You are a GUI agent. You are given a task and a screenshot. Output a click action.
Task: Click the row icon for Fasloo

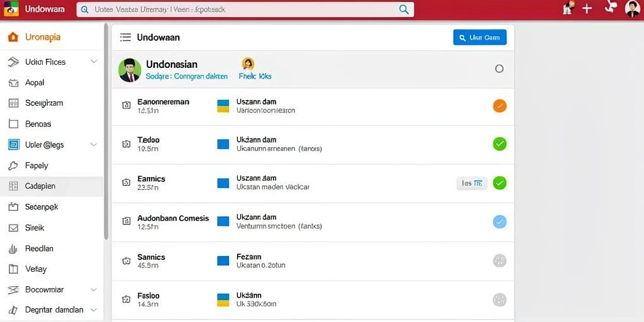click(126, 299)
